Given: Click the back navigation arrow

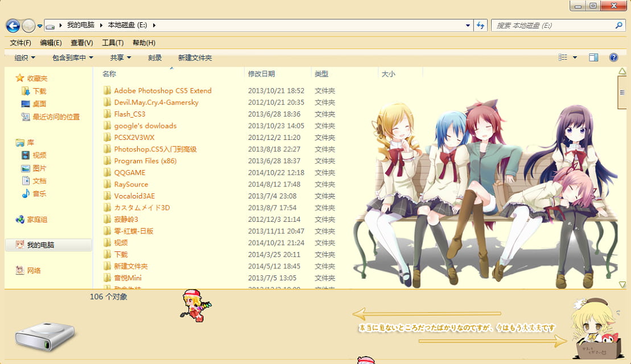Looking at the screenshot, I should point(12,25).
